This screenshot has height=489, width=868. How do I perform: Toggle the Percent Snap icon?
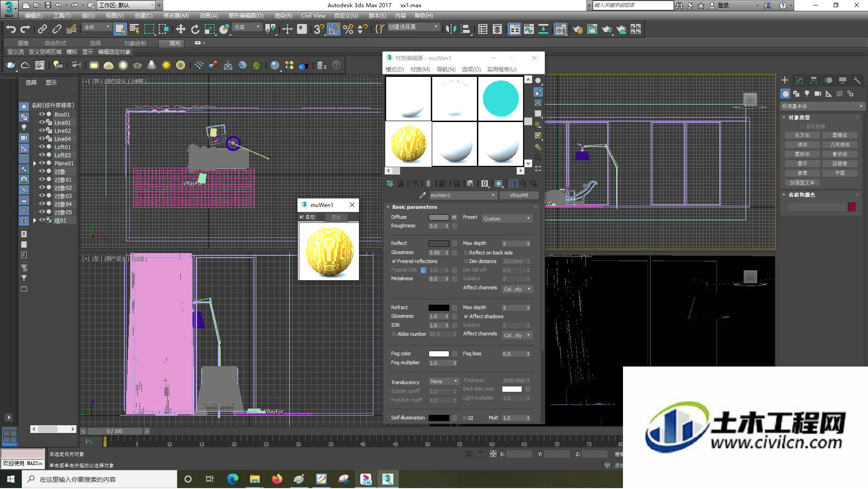(x=348, y=29)
